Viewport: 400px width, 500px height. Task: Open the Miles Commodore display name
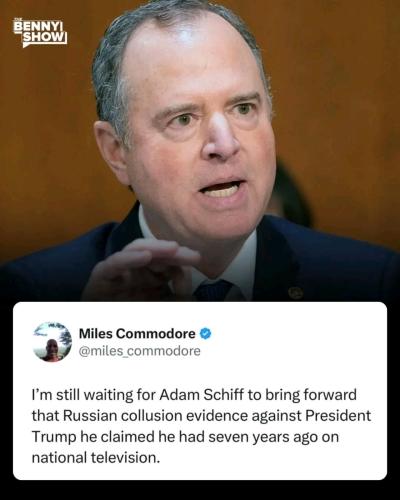(x=137, y=333)
